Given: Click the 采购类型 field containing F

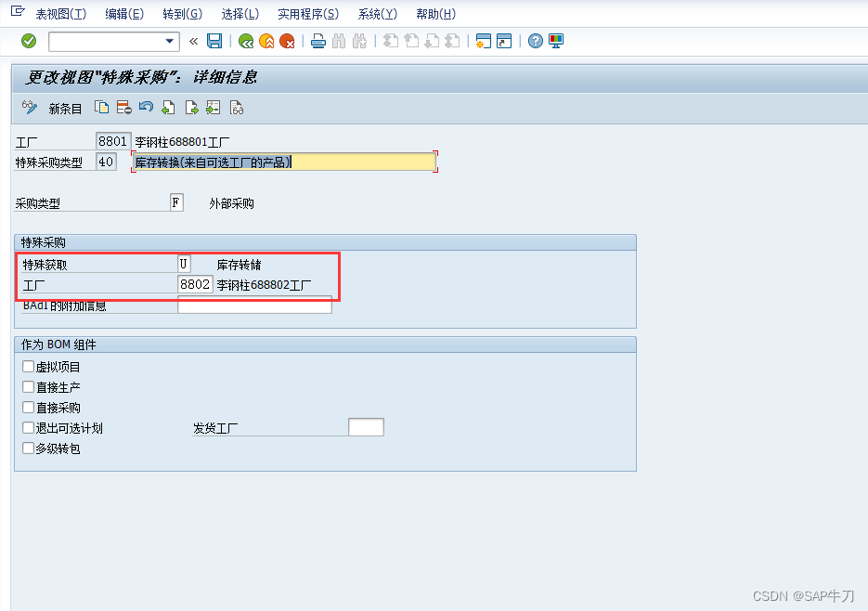Looking at the screenshot, I should pyautogui.click(x=176, y=202).
